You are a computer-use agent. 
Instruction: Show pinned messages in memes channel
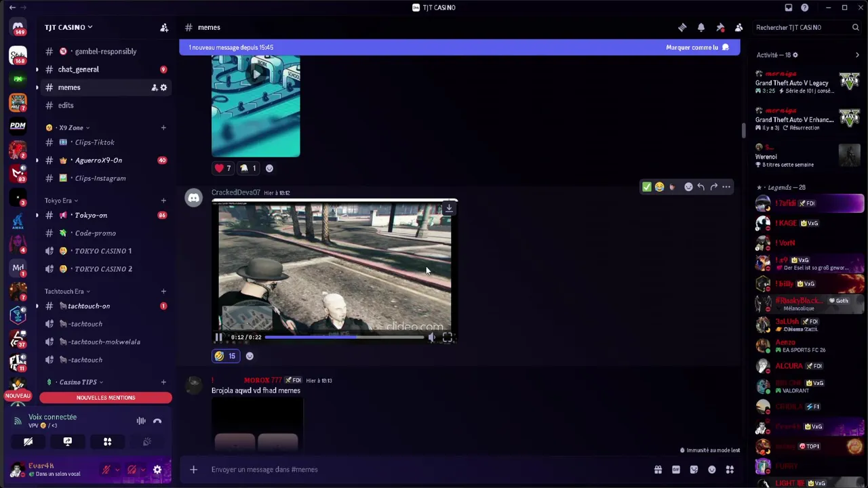click(x=720, y=27)
